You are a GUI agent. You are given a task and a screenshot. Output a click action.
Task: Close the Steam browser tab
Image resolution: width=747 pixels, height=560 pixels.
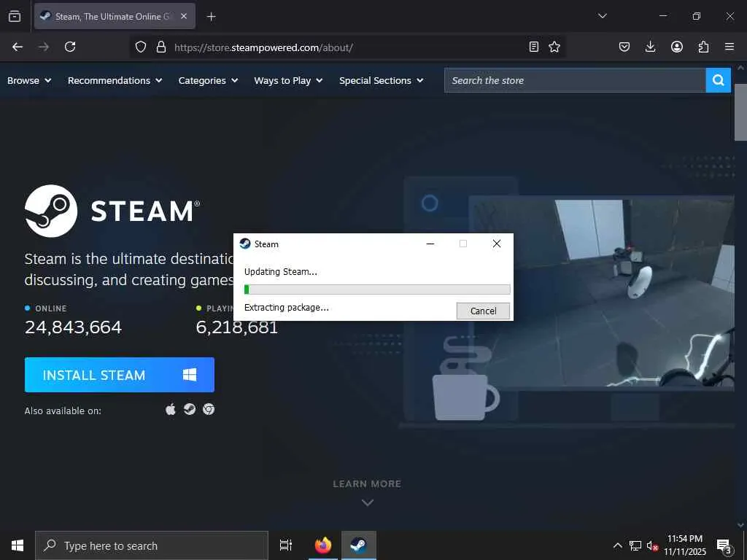[184, 16]
